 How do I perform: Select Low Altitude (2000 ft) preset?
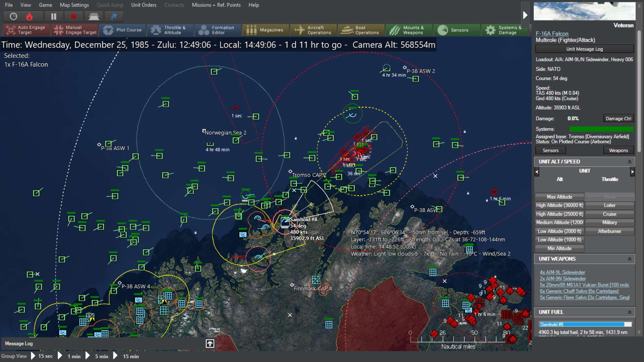click(559, 231)
